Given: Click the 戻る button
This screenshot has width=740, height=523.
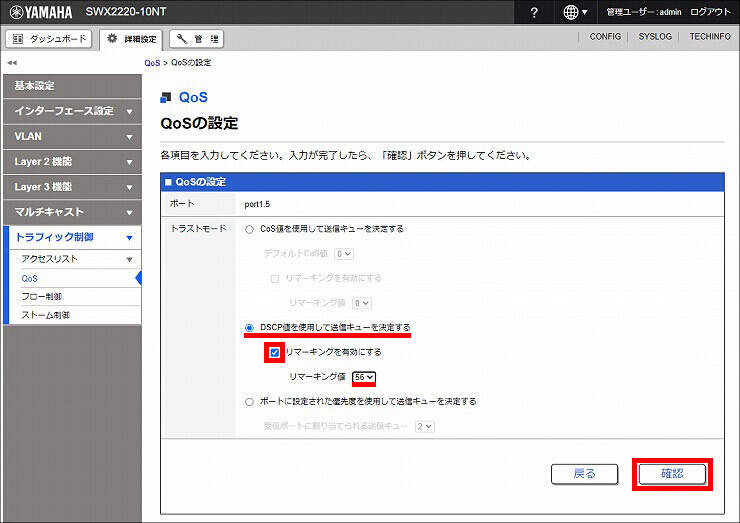Looking at the screenshot, I should pyautogui.click(x=584, y=474).
